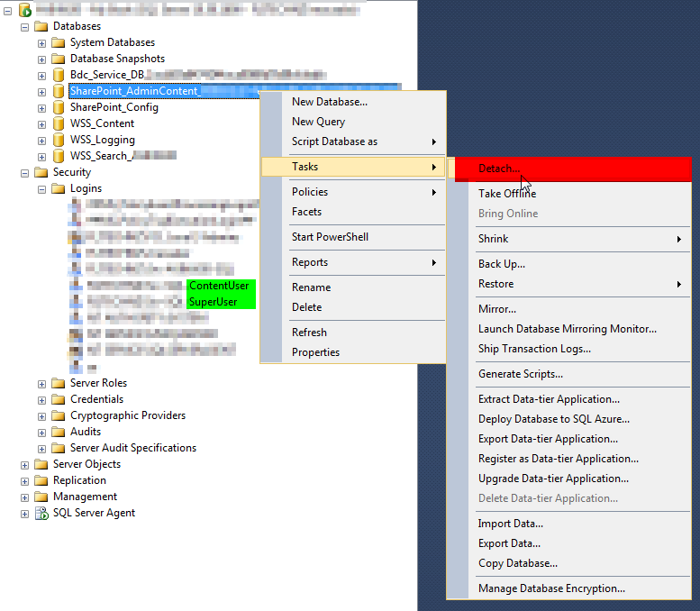Screen dimensions: 700x611
Task: Click the login icon beside SuperUser
Action: (76, 302)
